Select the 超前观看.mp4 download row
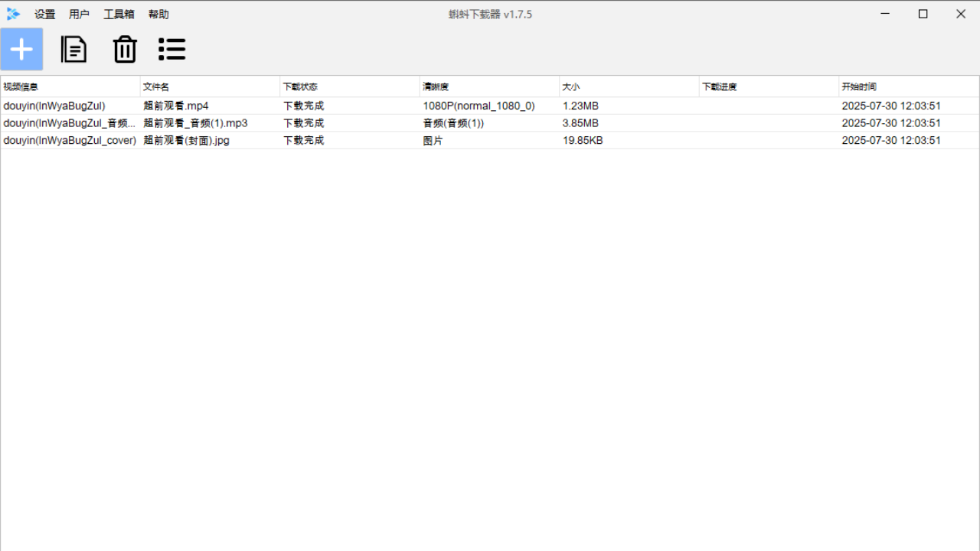 pyautogui.click(x=176, y=106)
